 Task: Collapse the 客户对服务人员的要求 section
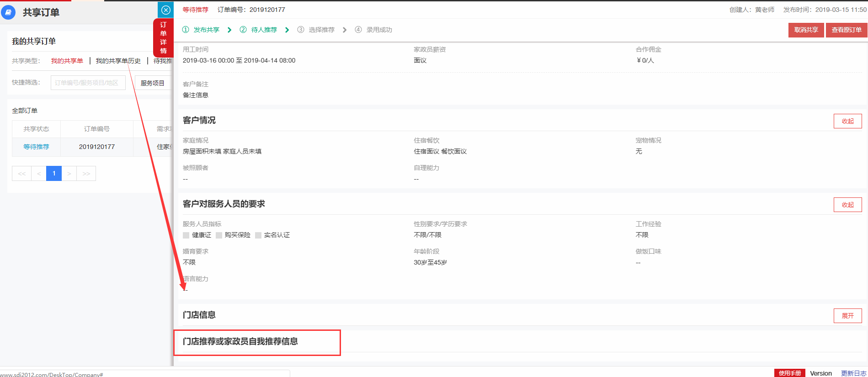[847, 205]
